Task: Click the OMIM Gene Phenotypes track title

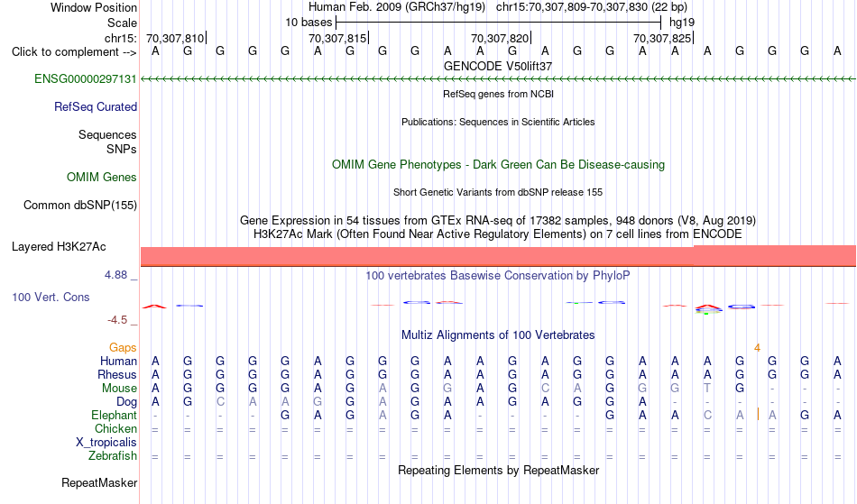Action: [x=499, y=165]
